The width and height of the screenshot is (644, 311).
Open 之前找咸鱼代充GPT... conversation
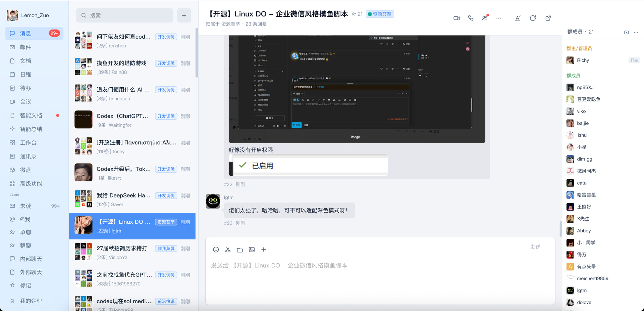click(x=132, y=279)
